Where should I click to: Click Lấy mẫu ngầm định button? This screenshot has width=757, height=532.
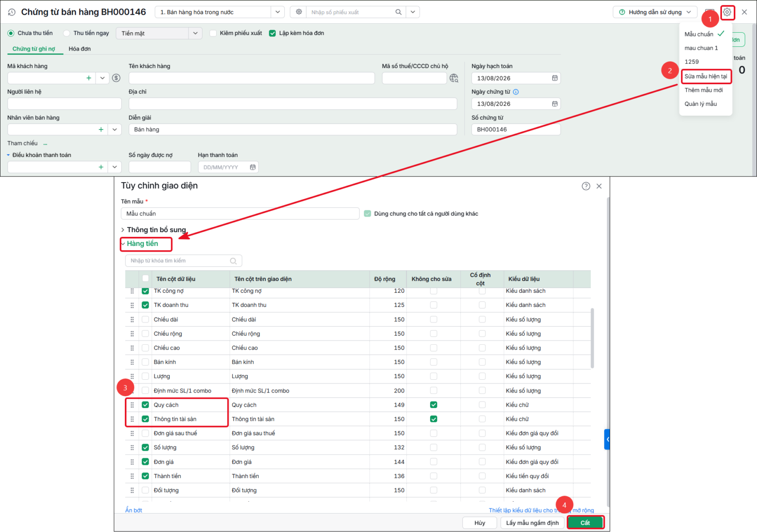(x=532, y=523)
